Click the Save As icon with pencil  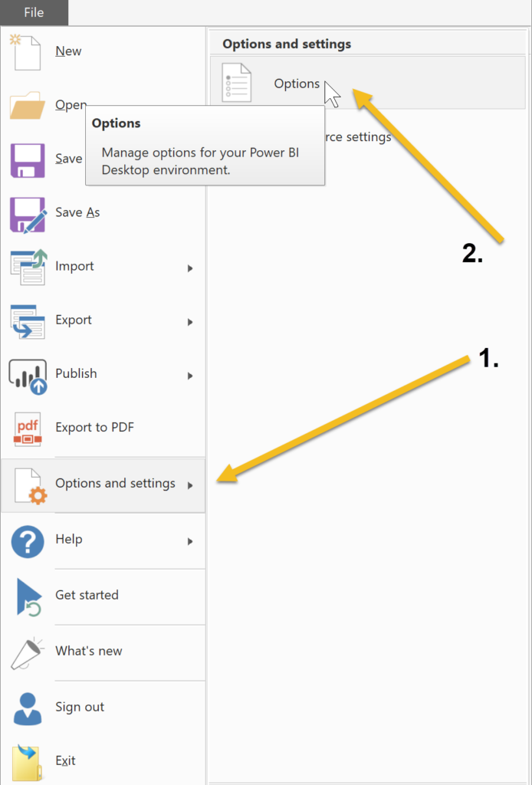pos(28,215)
